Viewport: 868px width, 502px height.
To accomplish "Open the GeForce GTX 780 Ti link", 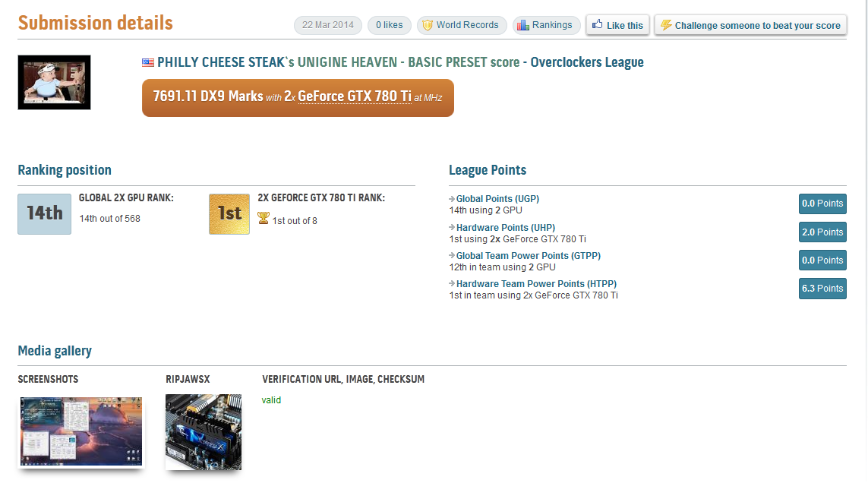I will pos(355,96).
